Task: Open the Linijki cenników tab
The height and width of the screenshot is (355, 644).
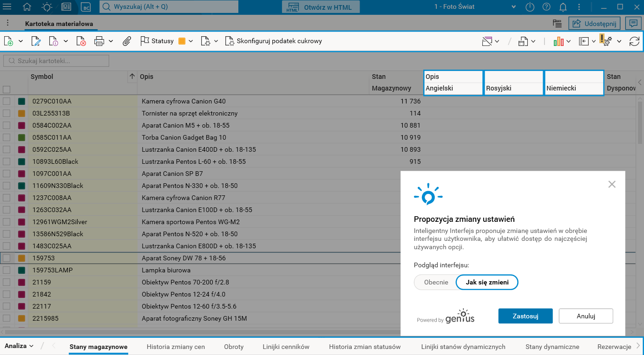Action: pos(286,347)
